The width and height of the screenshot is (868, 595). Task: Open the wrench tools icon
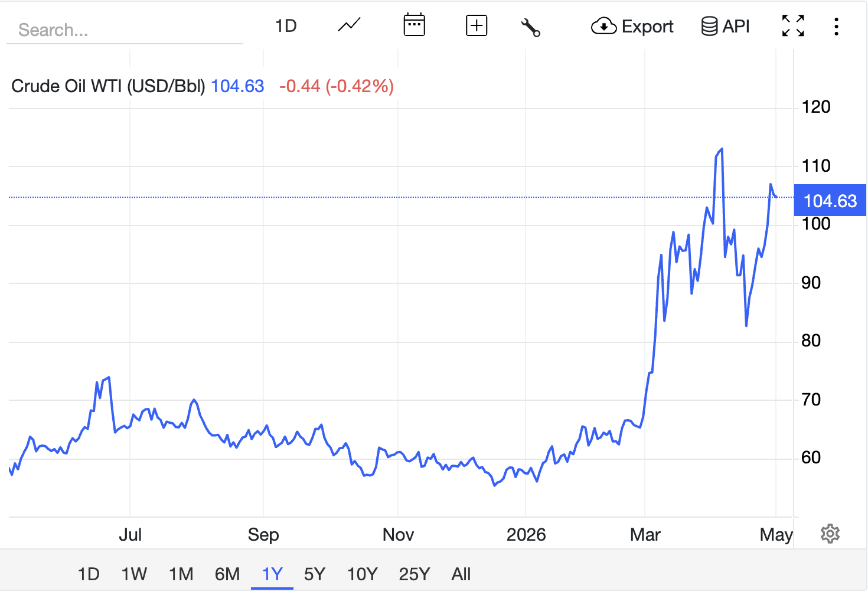pyautogui.click(x=530, y=27)
